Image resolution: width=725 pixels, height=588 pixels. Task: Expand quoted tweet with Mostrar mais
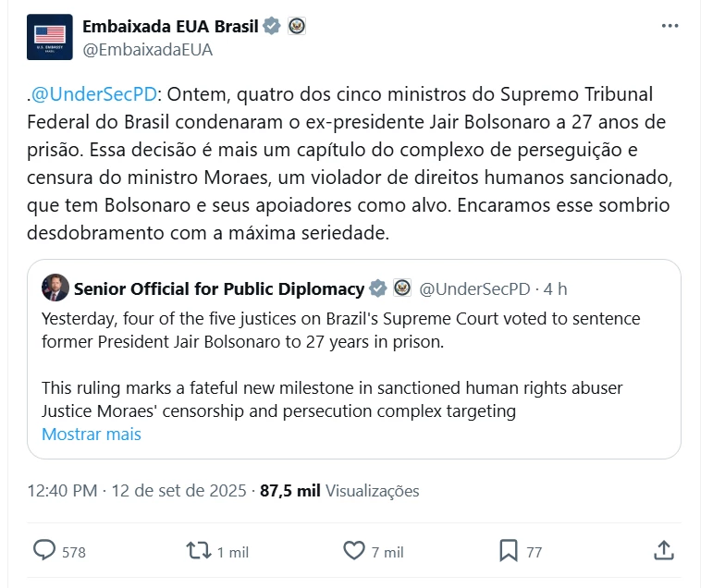coord(92,435)
